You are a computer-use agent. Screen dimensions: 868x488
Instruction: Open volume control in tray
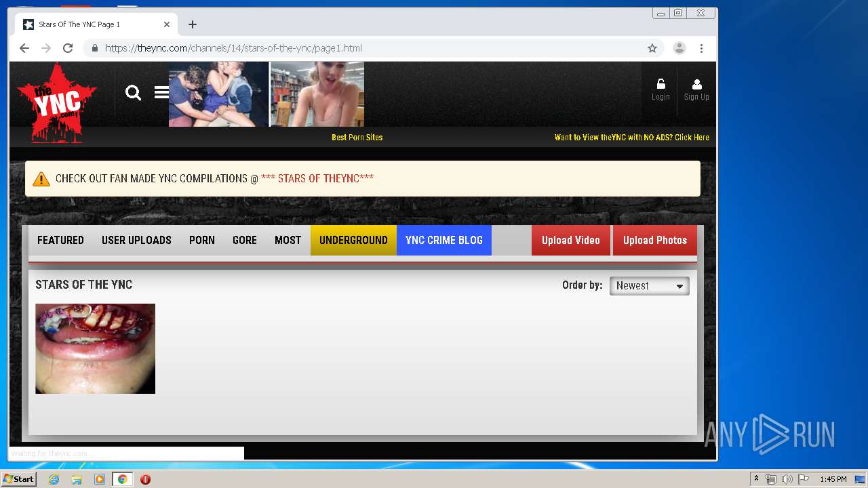(787, 479)
